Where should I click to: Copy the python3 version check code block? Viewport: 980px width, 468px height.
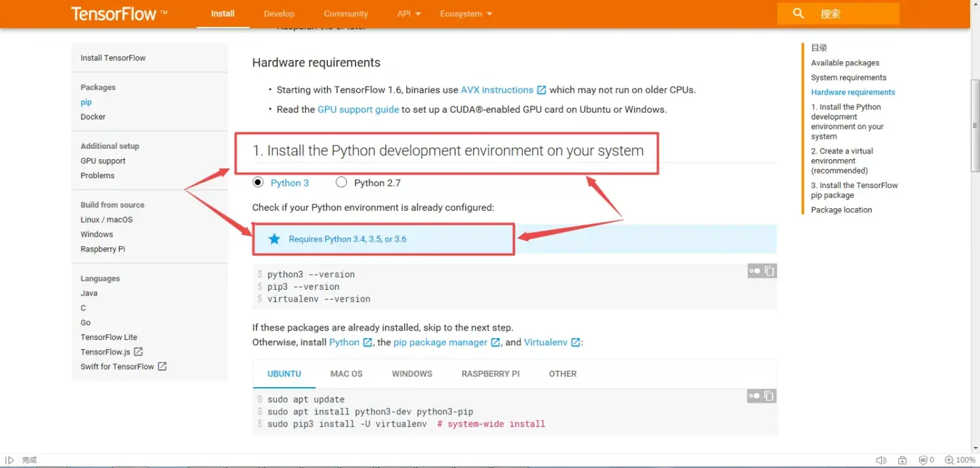[x=770, y=271]
